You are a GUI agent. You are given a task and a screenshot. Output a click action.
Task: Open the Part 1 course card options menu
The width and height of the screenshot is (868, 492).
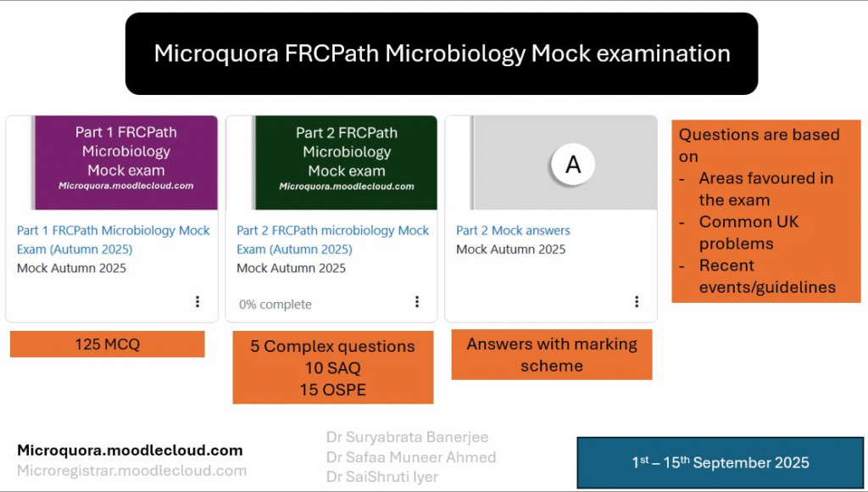198,302
